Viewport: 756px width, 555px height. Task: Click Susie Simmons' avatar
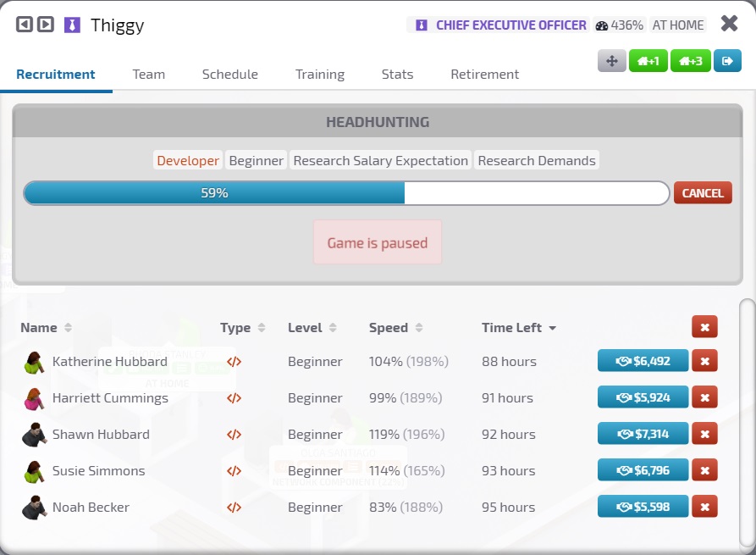click(34, 471)
